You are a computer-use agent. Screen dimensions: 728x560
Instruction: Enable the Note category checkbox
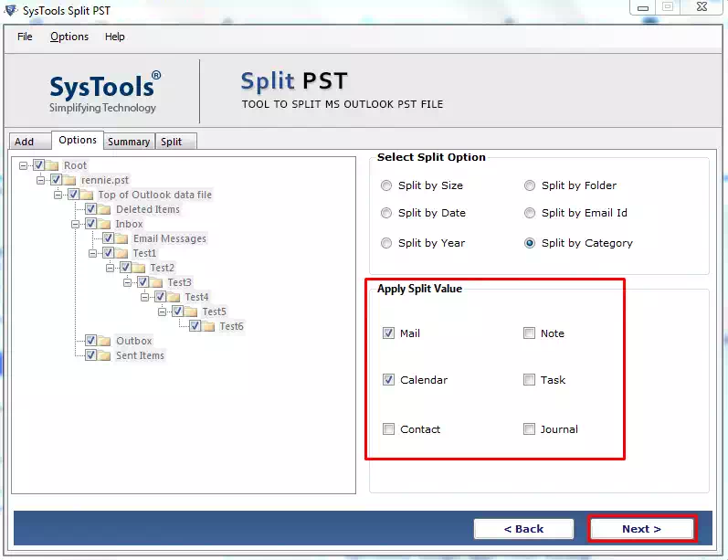click(x=529, y=333)
